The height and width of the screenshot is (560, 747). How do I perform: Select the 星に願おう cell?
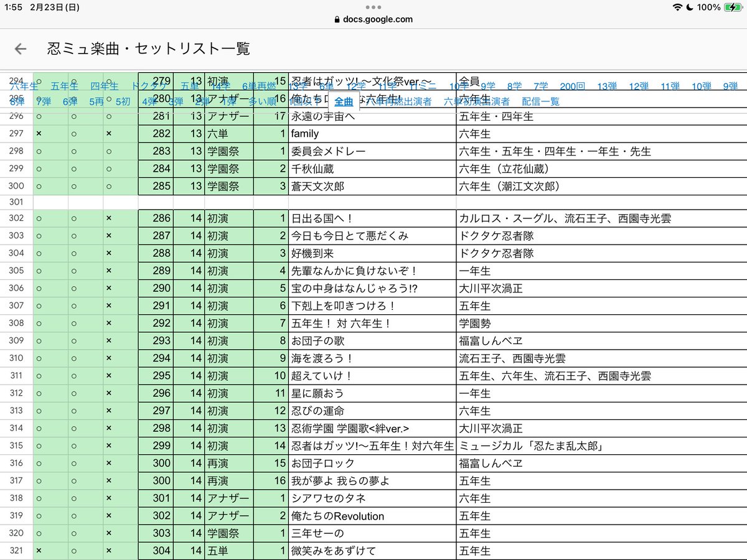[x=372, y=393]
